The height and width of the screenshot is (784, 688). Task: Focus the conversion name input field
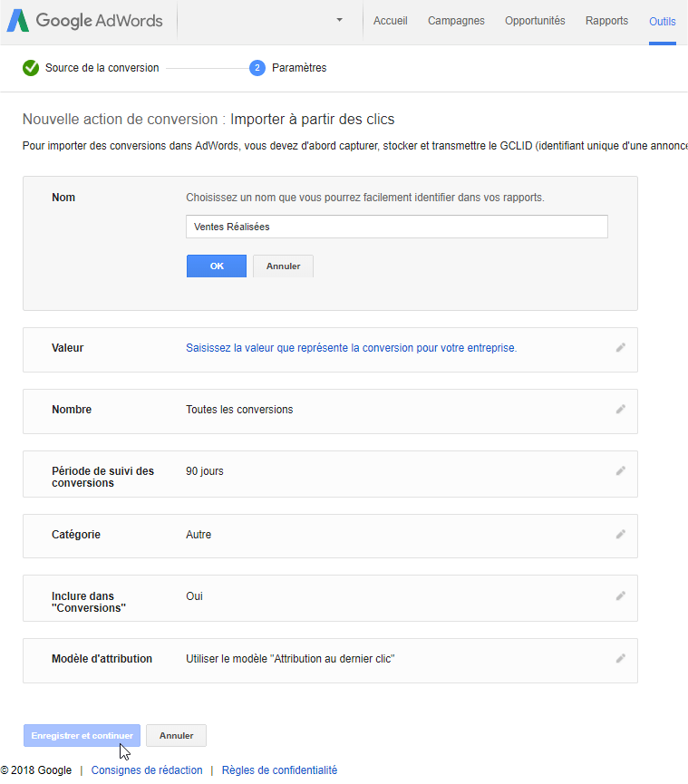point(396,227)
